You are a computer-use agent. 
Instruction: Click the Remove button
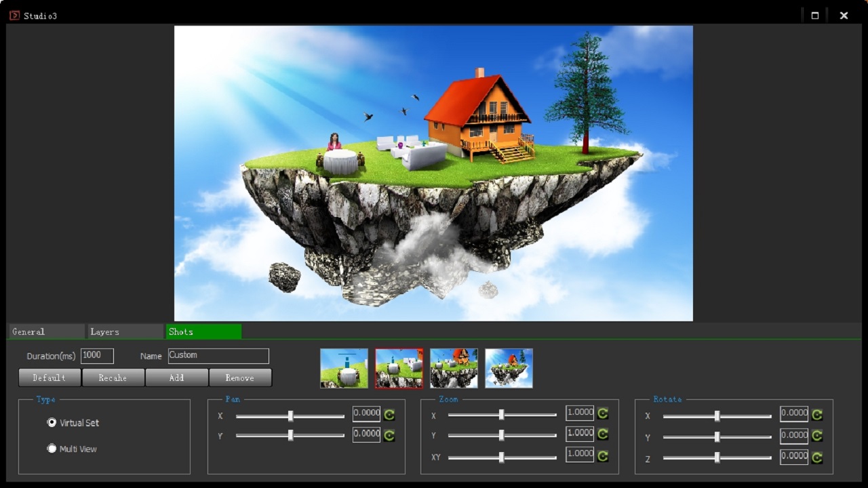(x=240, y=378)
